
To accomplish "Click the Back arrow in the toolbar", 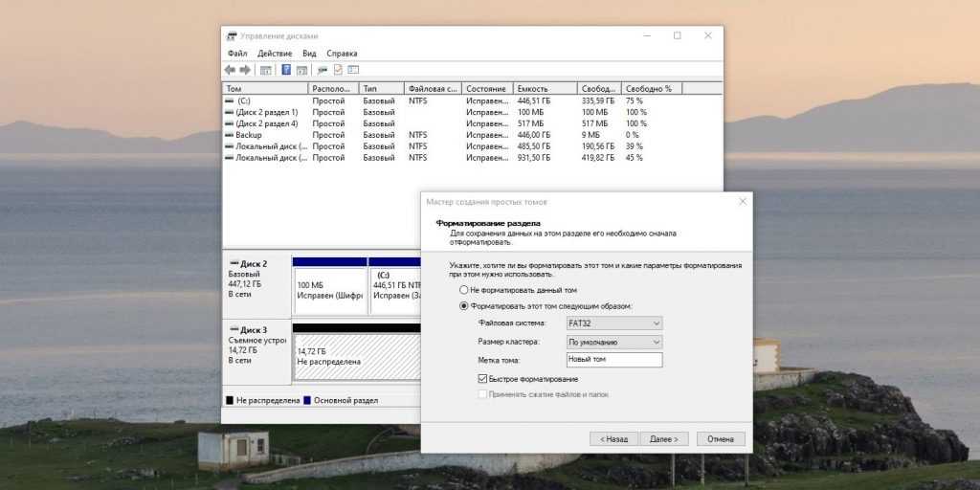I will (230, 70).
